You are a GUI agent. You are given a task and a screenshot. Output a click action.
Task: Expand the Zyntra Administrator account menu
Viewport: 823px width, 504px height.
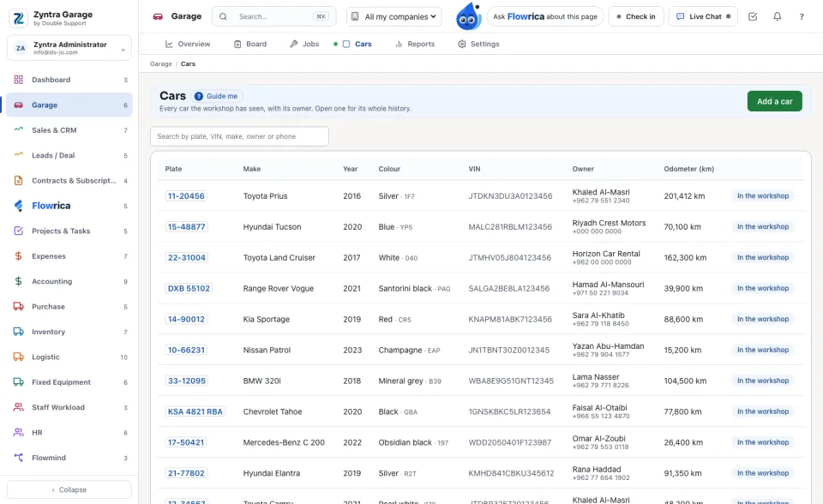[x=69, y=48]
